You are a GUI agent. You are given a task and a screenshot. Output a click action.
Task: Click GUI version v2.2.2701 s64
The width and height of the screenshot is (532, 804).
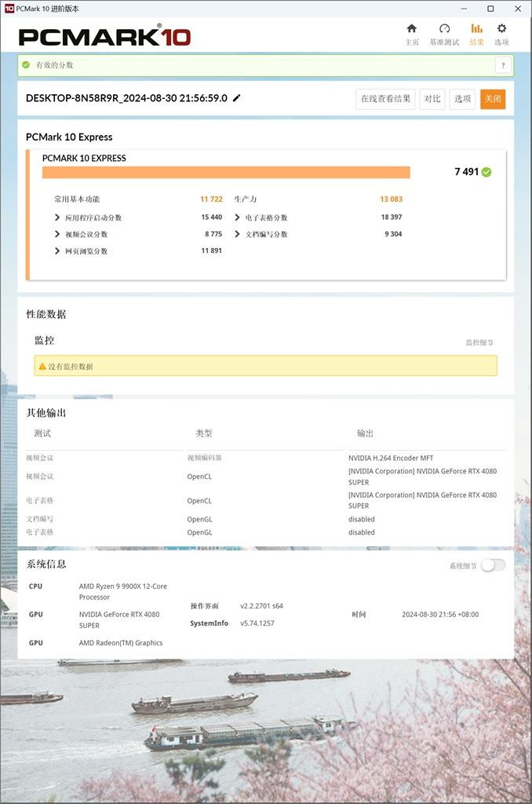(261, 605)
